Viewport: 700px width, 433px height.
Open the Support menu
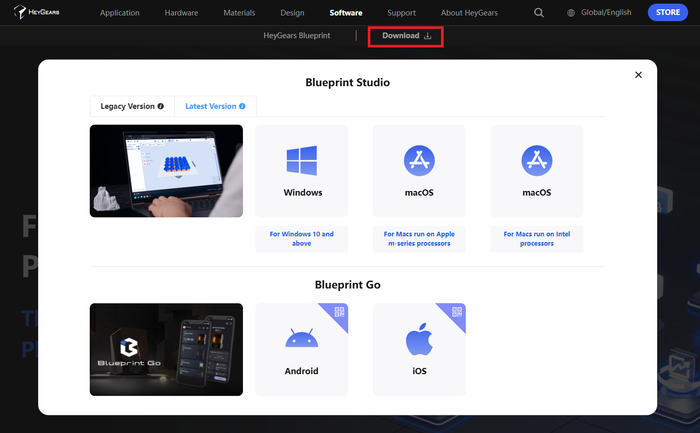point(401,13)
